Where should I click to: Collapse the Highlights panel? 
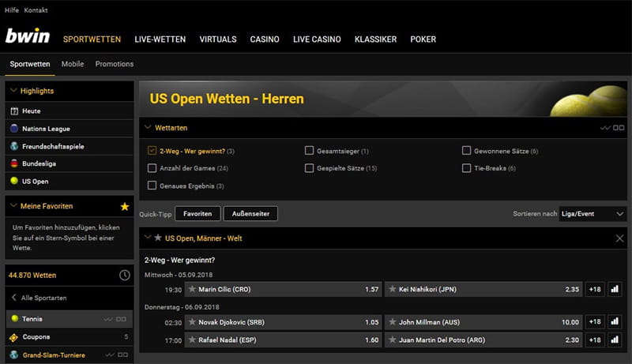tap(13, 91)
